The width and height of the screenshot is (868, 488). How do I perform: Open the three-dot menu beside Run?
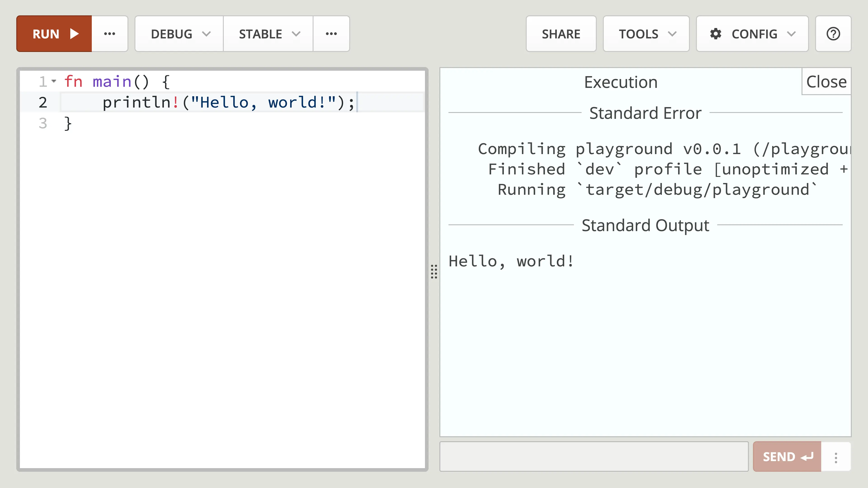pos(109,34)
